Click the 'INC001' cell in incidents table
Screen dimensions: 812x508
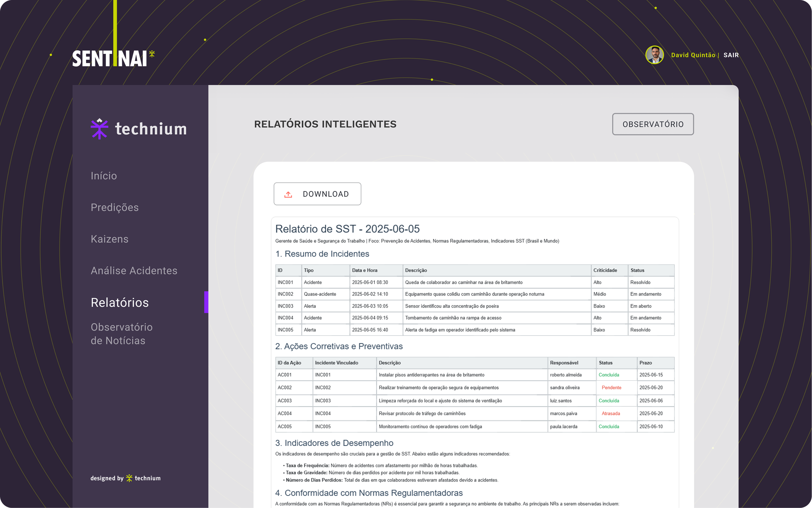(289, 282)
